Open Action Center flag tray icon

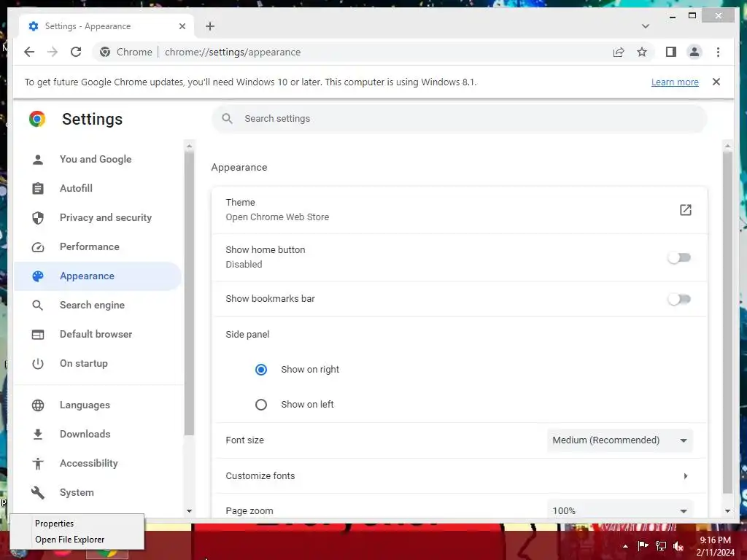(643, 545)
